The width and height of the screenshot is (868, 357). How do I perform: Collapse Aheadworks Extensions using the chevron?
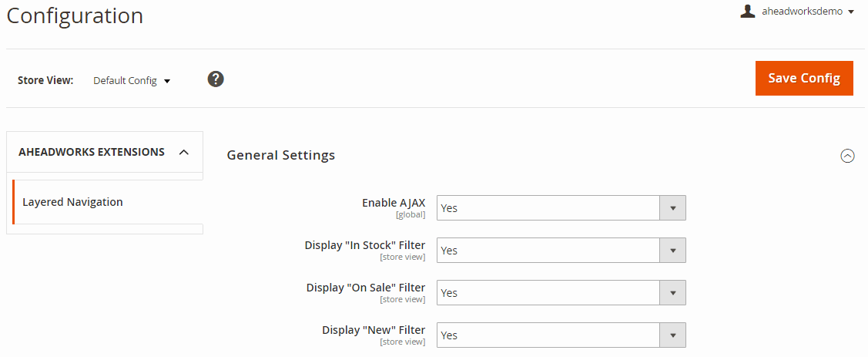coord(183,153)
